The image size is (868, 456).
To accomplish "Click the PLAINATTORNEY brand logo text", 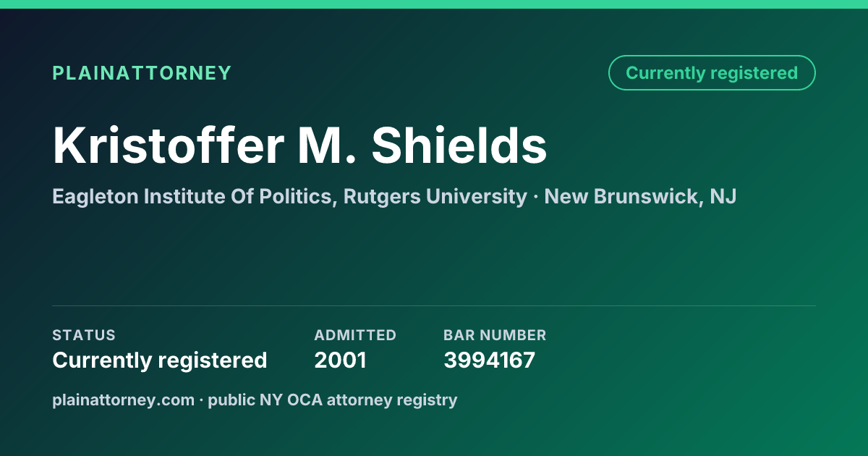I will point(142,73).
